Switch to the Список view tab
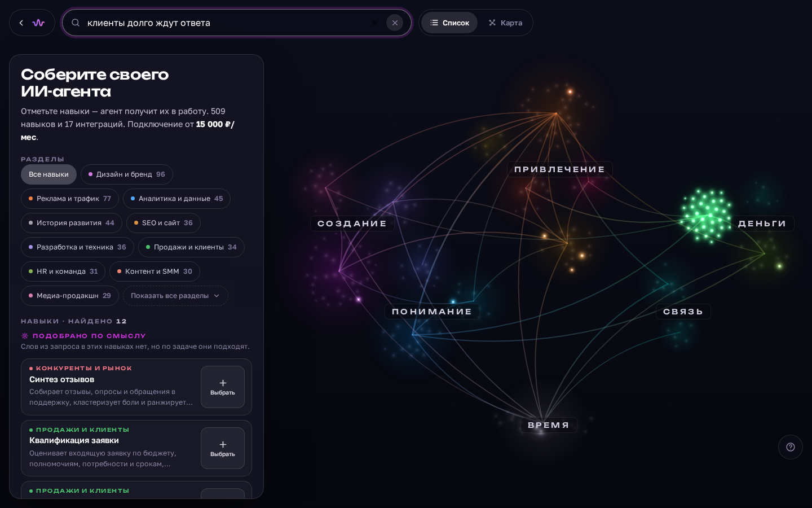The image size is (812, 508). 449,23
